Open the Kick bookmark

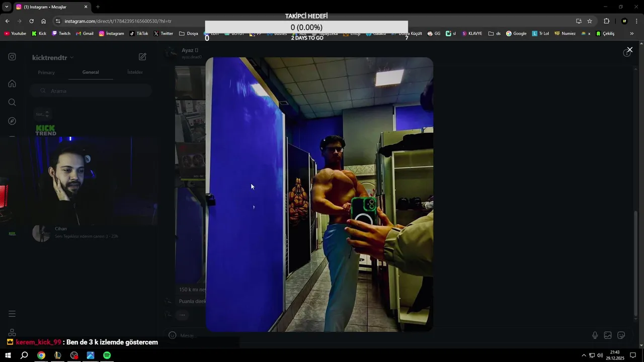(x=39, y=34)
